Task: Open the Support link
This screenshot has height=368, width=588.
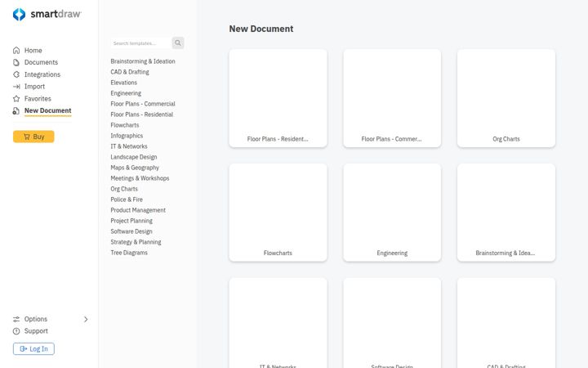Action: click(36, 331)
